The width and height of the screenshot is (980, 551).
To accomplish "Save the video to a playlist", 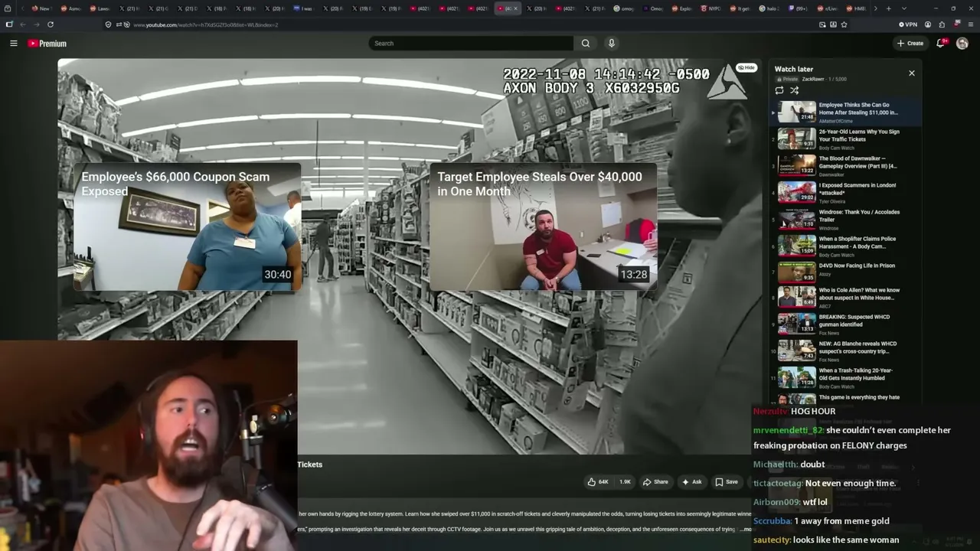I will (727, 482).
